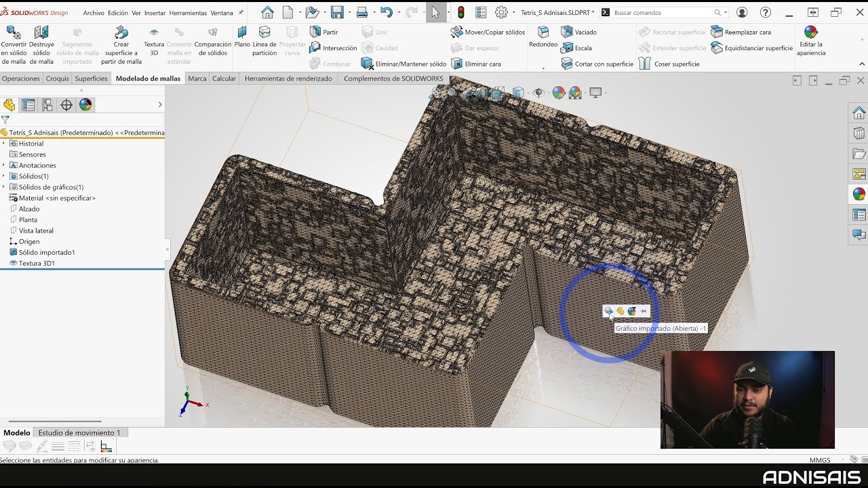Open DisplayManager color sphere tab
The image size is (868, 488).
pos(85,104)
